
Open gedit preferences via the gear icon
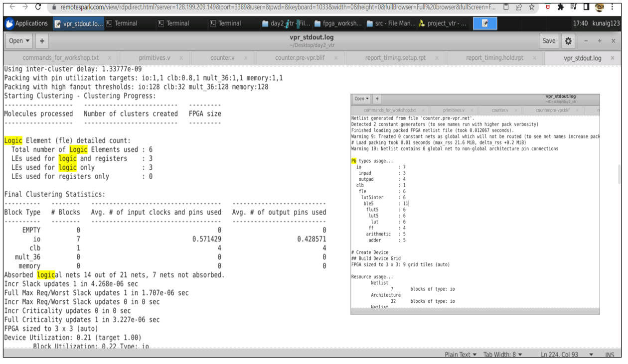click(x=567, y=41)
